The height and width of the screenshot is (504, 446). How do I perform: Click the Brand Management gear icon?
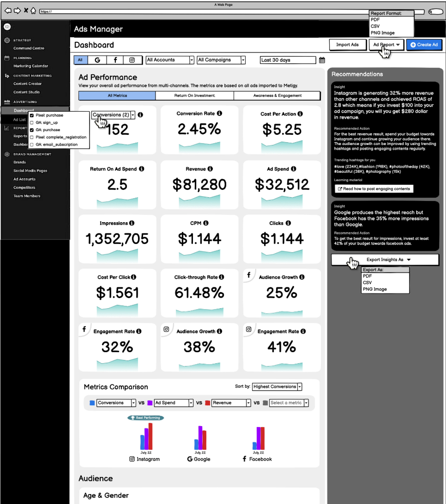pos(7,154)
